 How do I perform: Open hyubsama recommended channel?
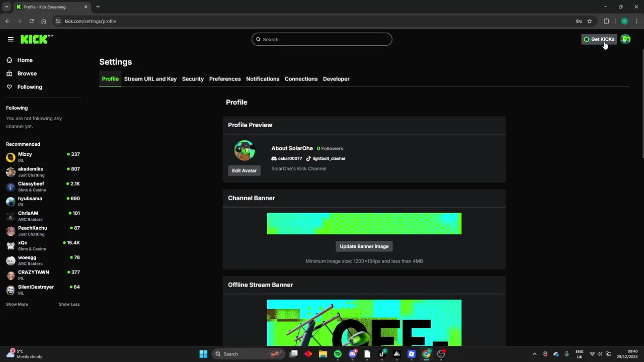pos(43,201)
